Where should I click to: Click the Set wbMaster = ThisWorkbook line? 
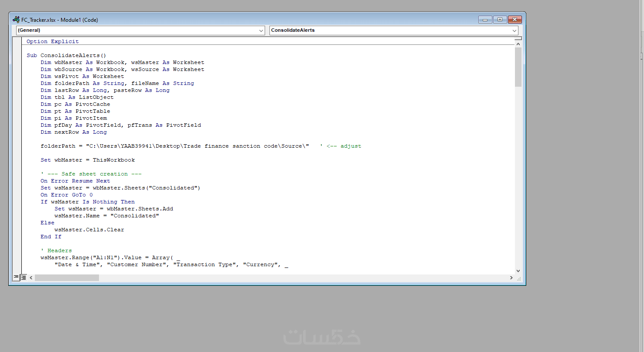point(88,160)
